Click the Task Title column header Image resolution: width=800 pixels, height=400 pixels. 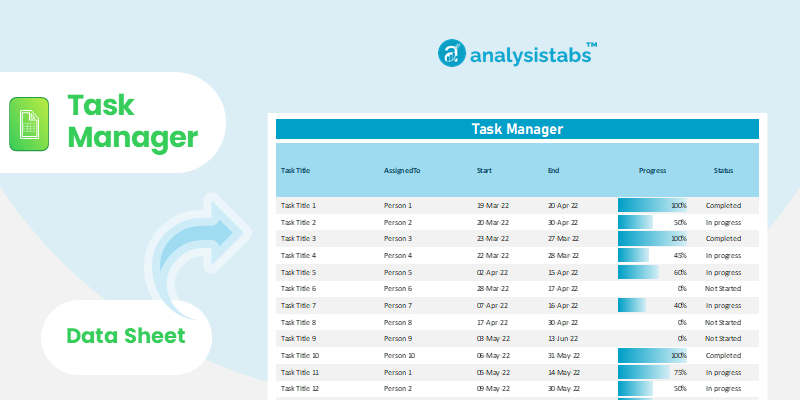pos(295,170)
